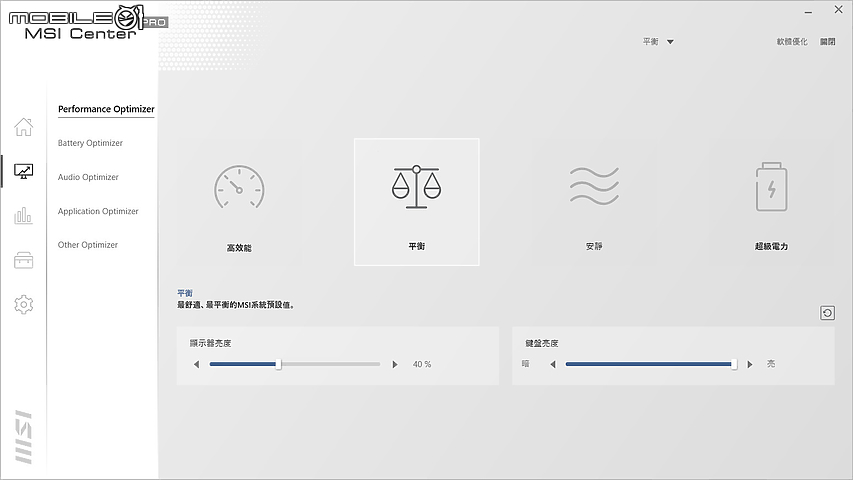Select the monitor optimizer sidebar icon
The width and height of the screenshot is (853, 480).
(23, 171)
